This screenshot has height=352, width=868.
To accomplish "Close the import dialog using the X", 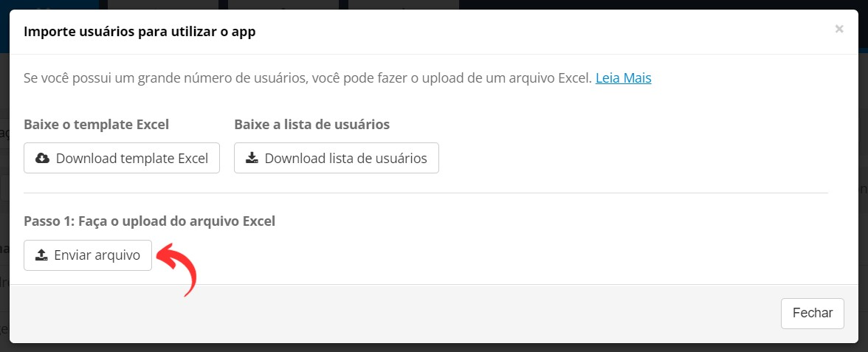I will pos(839,30).
